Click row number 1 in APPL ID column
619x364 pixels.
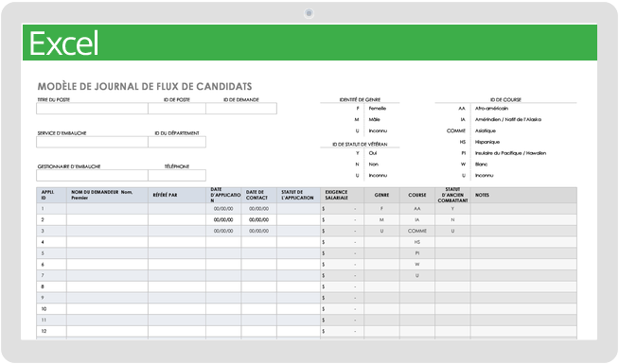point(51,209)
